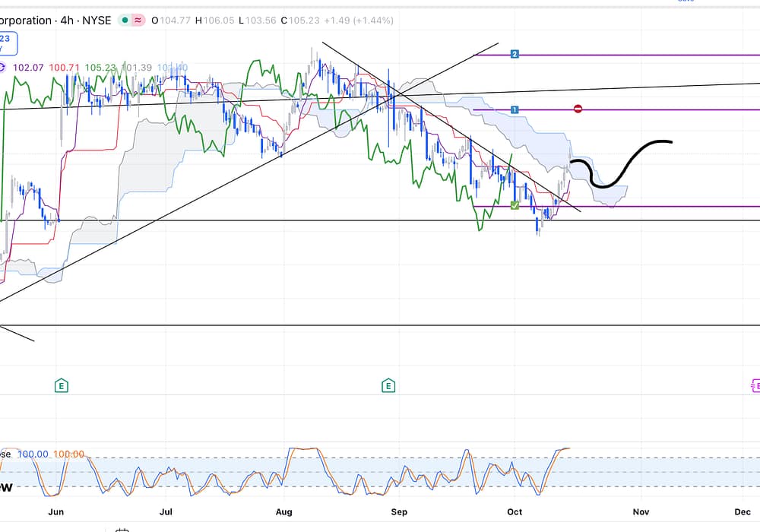Click the Nov label on time axis
This screenshot has height=532, width=760.
tap(641, 512)
